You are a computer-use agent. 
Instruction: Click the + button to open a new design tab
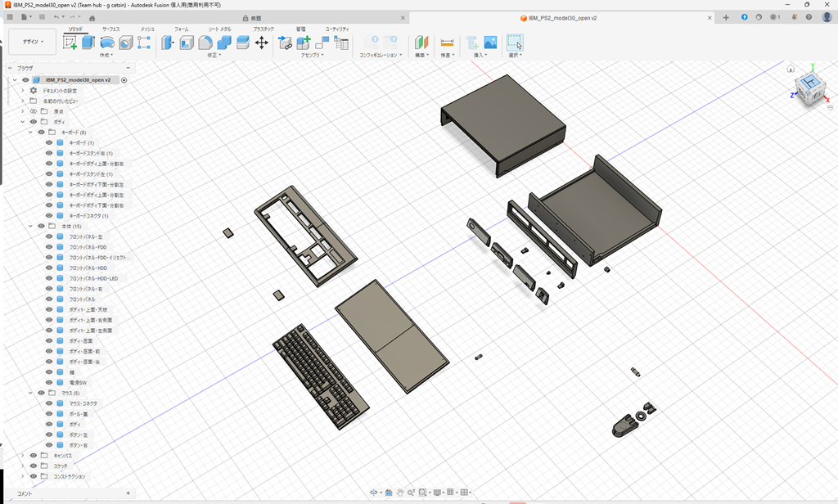pyautogui.click(x=726, y=16)
